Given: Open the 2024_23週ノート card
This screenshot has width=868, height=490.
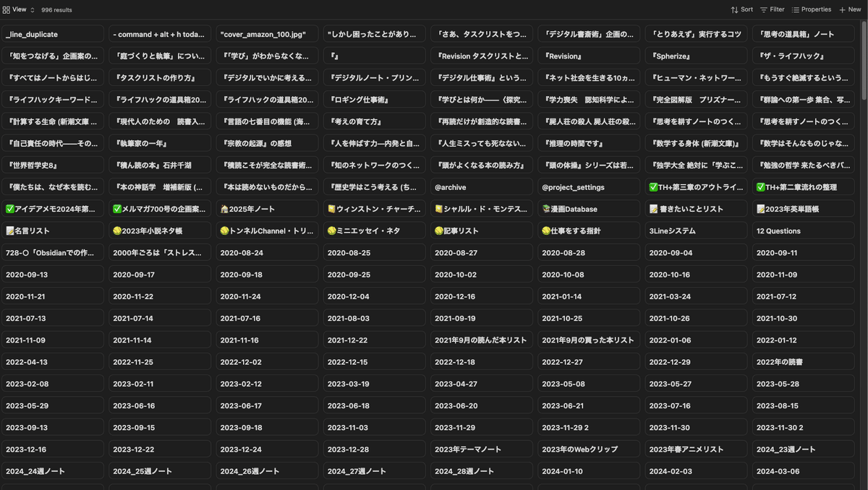Looking at the screenshot, I should 803,450.
